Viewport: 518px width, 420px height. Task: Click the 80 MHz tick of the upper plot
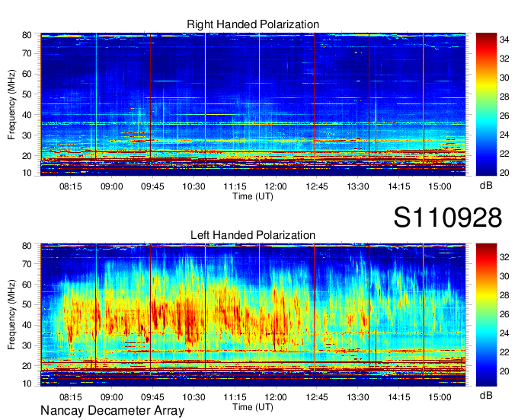click(27, 35)
